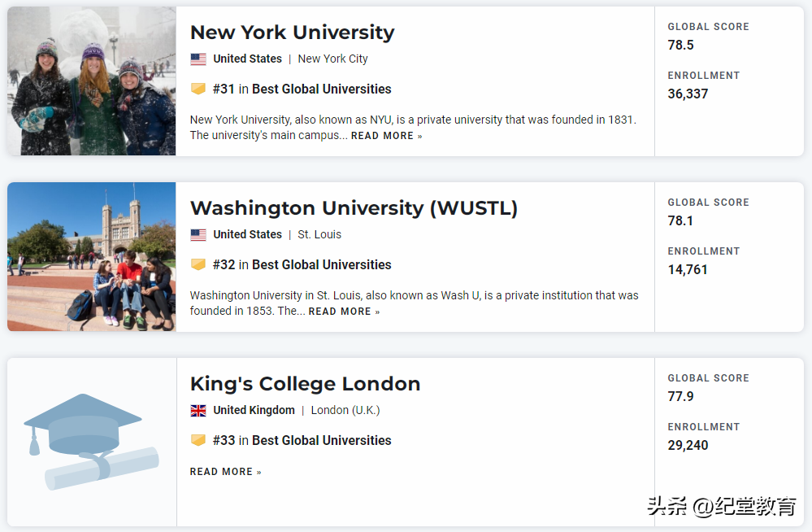The width and height of the screenshot is (812, 532).
Task: Expand NYU description with READ MORE
Action: click(x=386, y=136)
